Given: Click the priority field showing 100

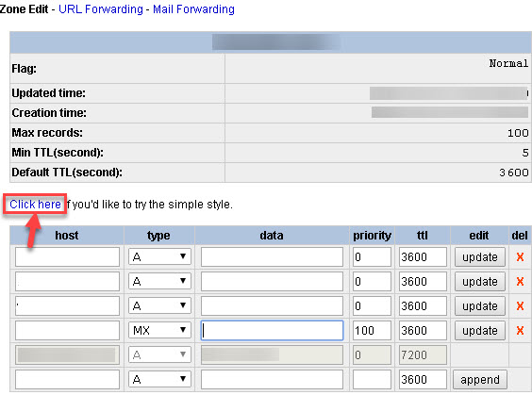Looking at the screenshot, I should click(x=372, y=330).
